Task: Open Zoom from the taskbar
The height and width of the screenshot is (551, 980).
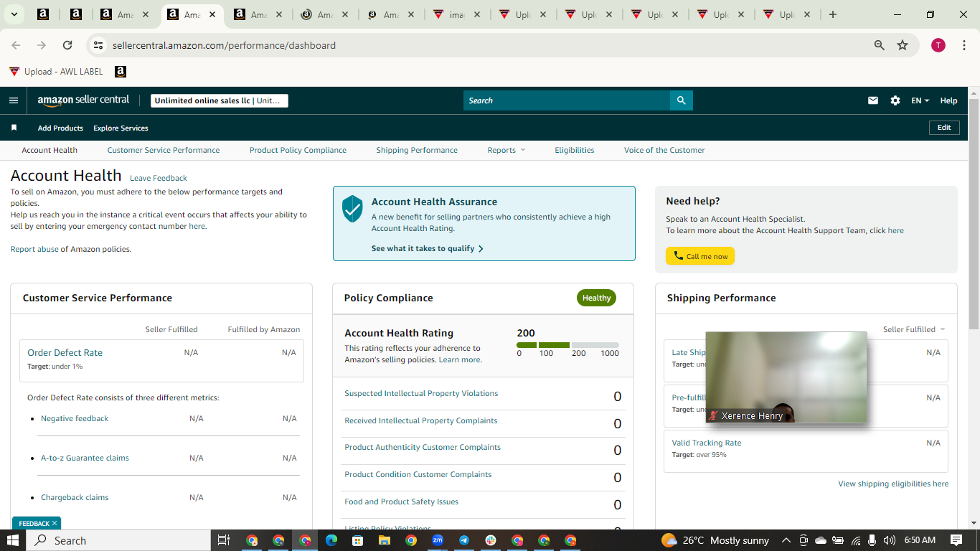Action: [438, 540]
